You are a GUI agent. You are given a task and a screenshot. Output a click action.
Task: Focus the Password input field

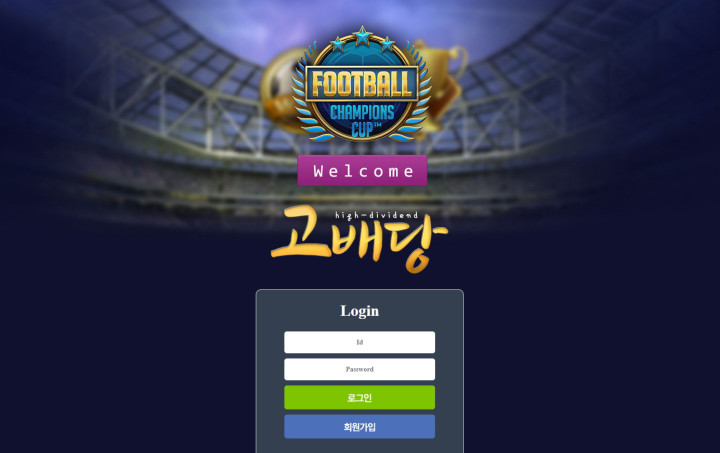click(x=360, y=369)
